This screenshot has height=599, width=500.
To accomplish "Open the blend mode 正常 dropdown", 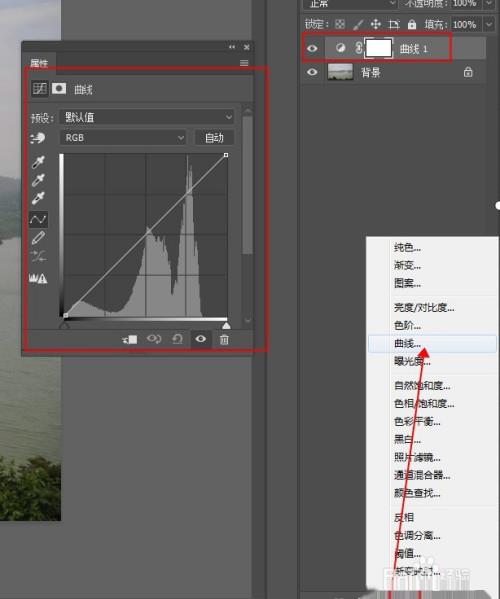I will click(x=351, y=4).
